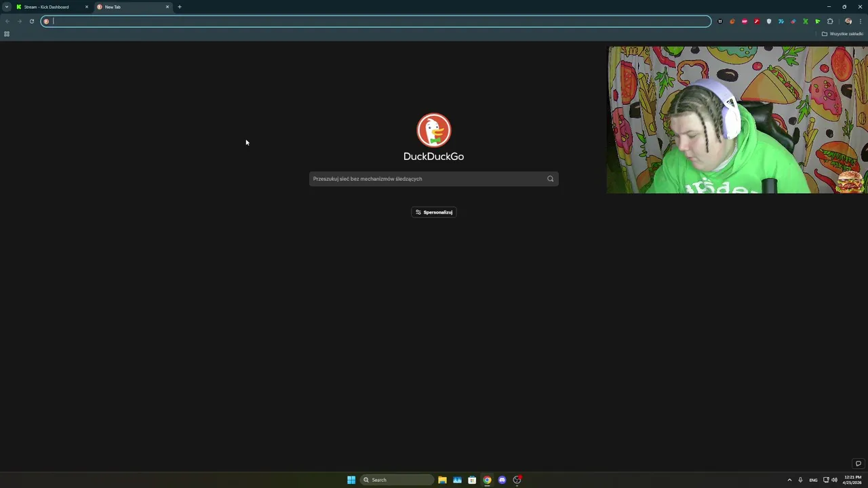Screen dimensions: 868x488
Task: Click the chat bubble icon bottom right
Action: pos(859,464)
